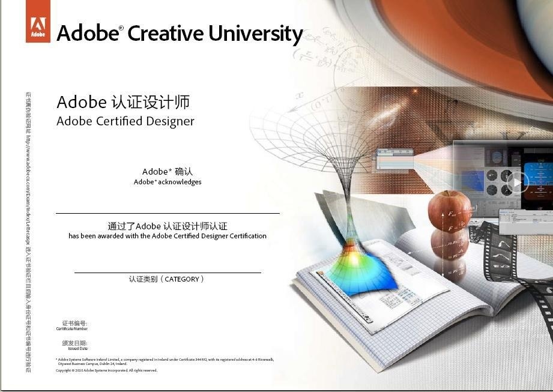
Task: Click the circular play button in the artwork
Action: pyautogui.click(x=518, y=182)
